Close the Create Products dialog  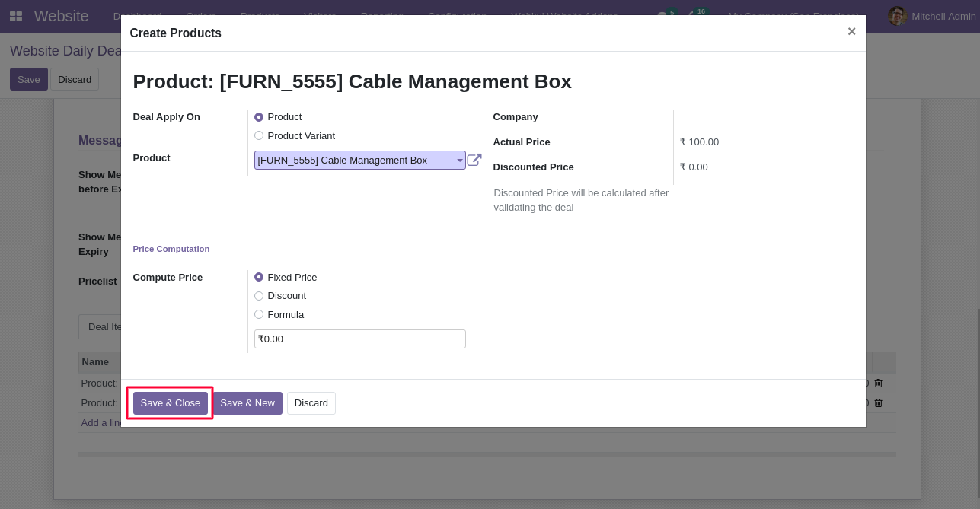pos(851,31)
